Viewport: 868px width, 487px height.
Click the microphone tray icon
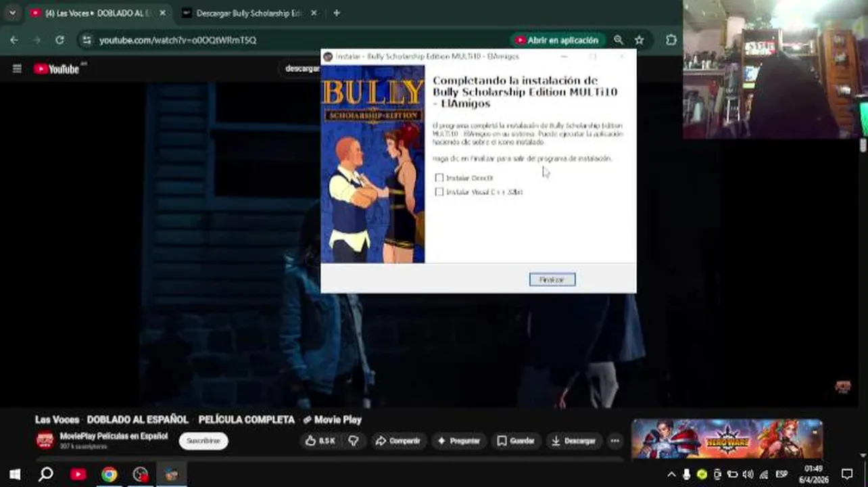click(687, 474)
